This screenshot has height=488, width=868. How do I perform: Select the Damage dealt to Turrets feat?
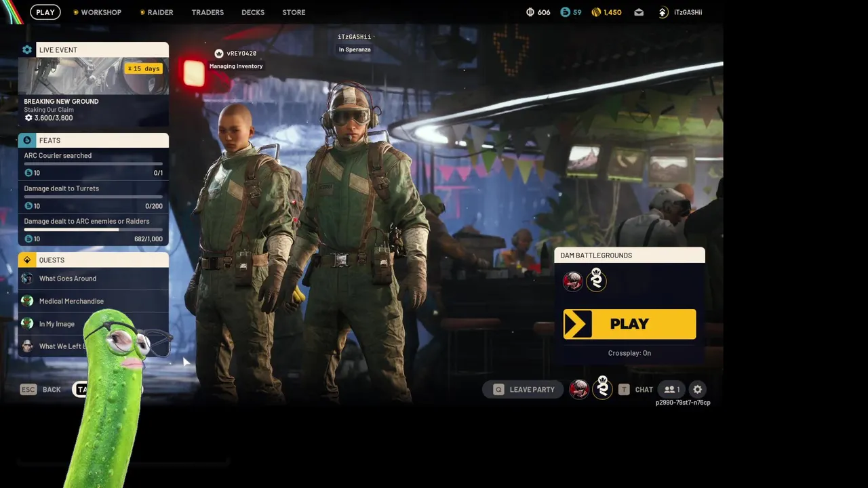pos(61,188)
